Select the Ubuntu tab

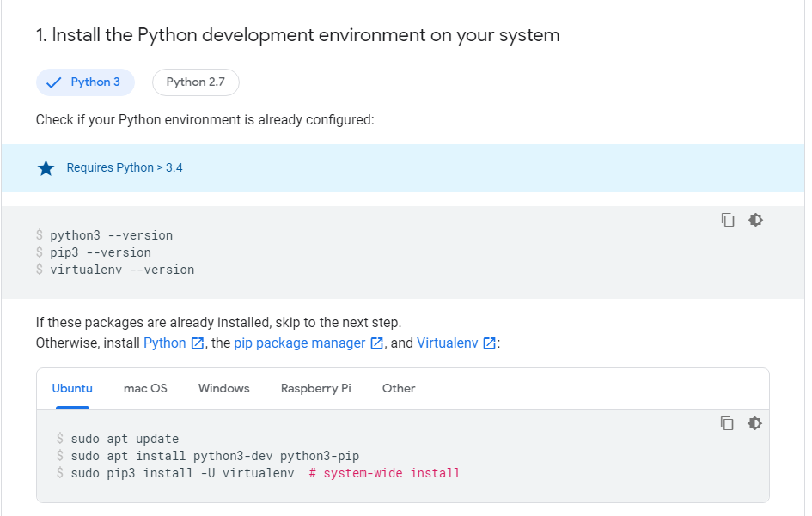[x=72, y=388]
